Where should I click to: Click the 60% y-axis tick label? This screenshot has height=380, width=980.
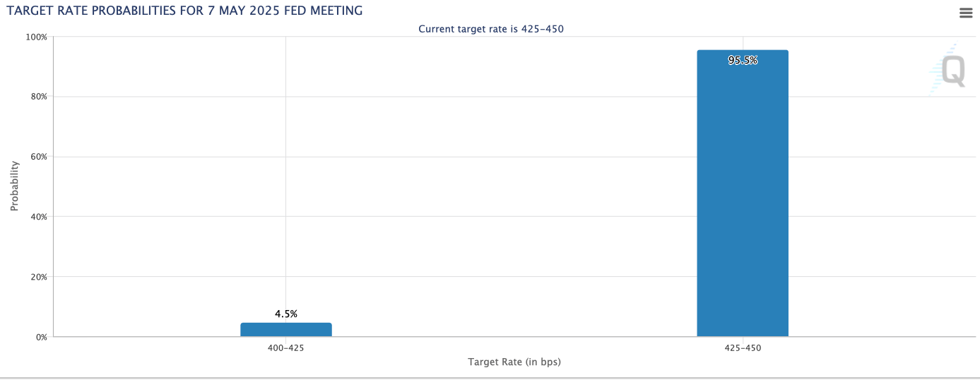coord(38,157)
